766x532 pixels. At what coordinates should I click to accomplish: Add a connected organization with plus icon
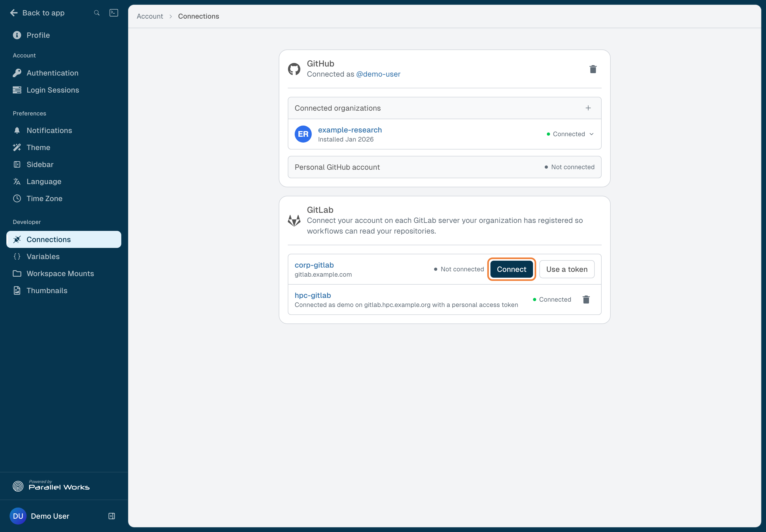(588, 108)
